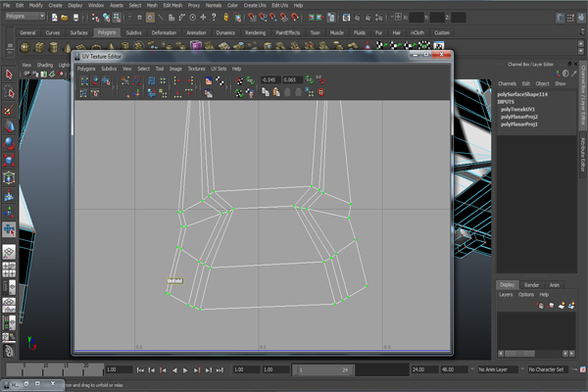Select the Move tool cone icon

pyautogui.click(x=9, y=126)
